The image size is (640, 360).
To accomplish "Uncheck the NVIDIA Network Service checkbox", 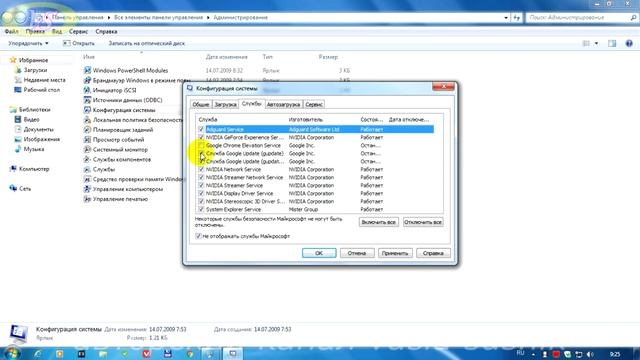I will point(201,169).
